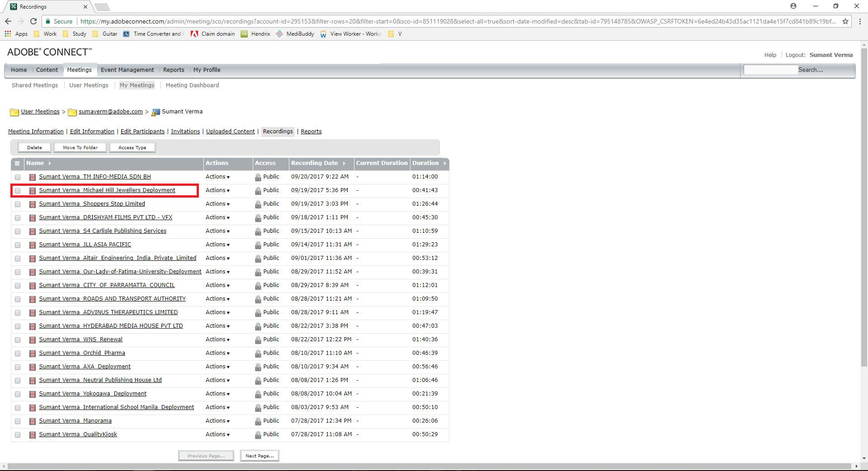The width and height of the screenshot is (868, 471).
Task: Open the Chrome three-dot menu
Action: click(859, 21)
